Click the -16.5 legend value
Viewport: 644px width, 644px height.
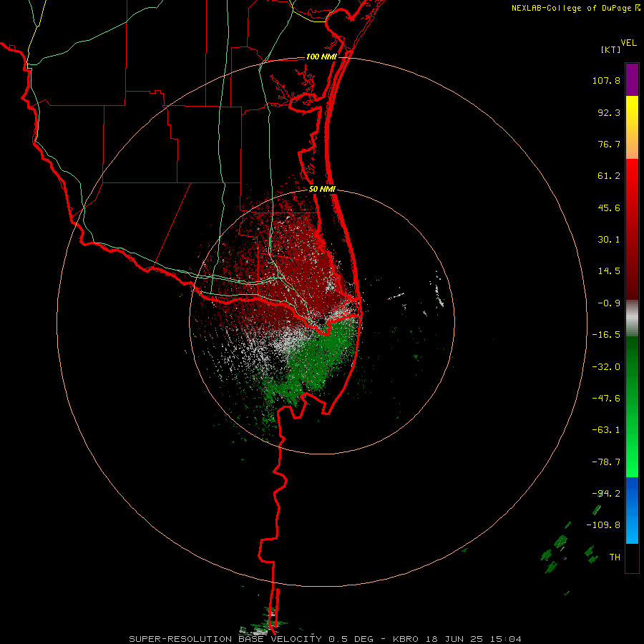click(606, 335)
